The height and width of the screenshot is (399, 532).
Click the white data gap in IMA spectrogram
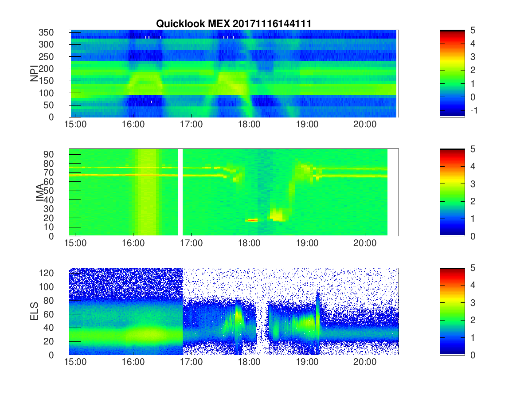[x=180, y=192]
